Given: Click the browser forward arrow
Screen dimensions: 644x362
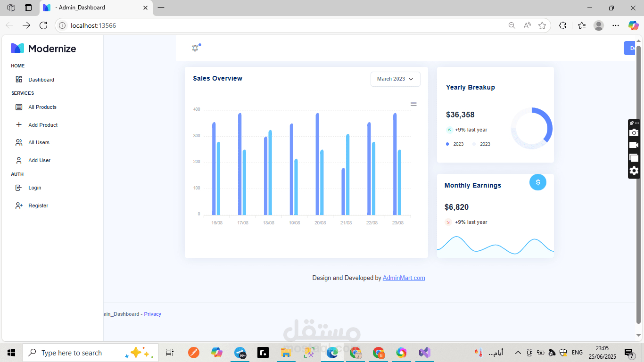Looking at the screenshot, I should [x=26, y=25].
